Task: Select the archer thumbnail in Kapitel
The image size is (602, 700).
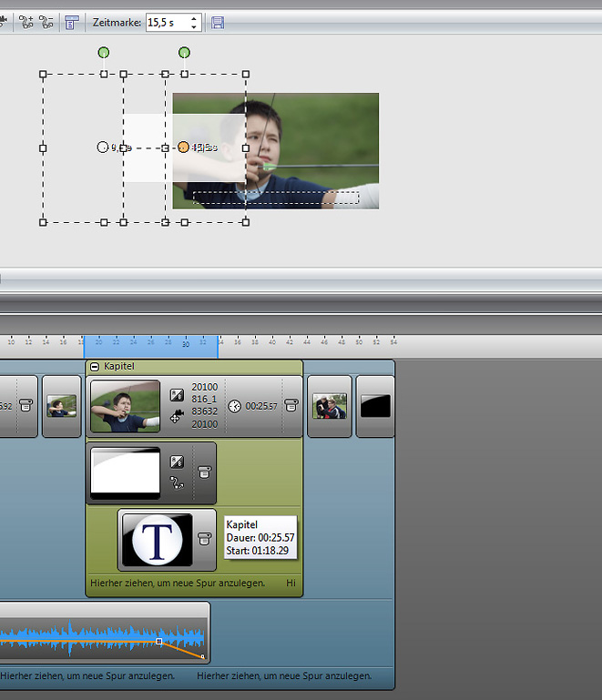Action: point(126,406)
